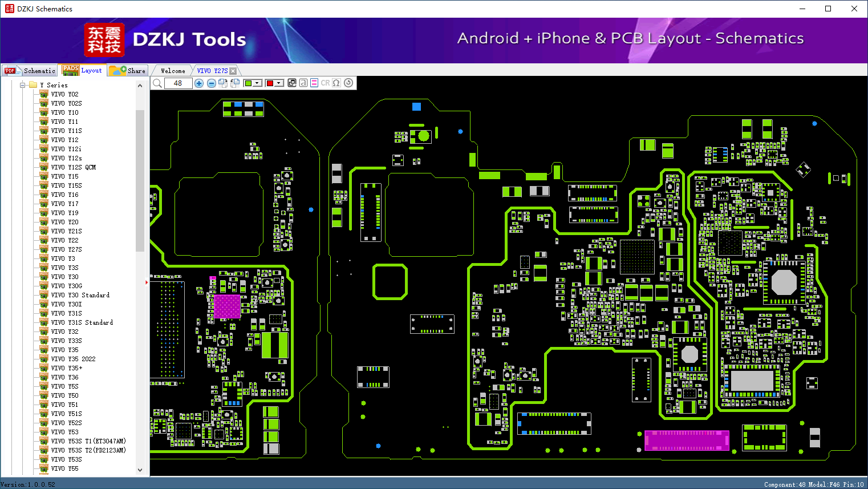Switch to the Schematic tab
The image size is (868, 489).
30,71
